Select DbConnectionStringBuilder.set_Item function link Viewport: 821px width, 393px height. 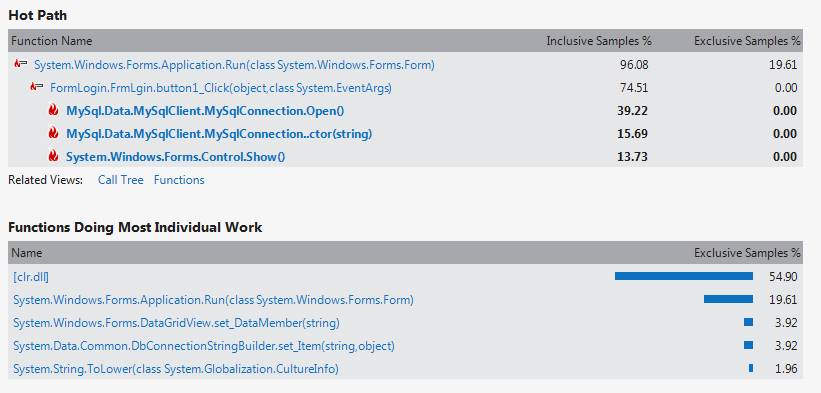click(x=204, y=346)
